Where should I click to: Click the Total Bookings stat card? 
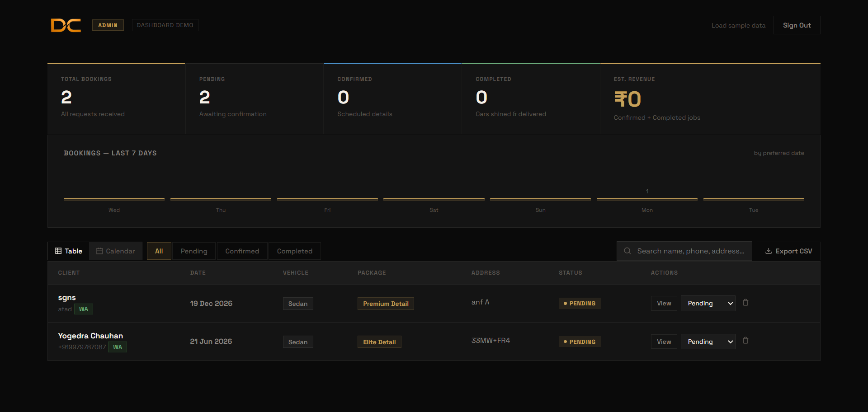click(116, 98)
